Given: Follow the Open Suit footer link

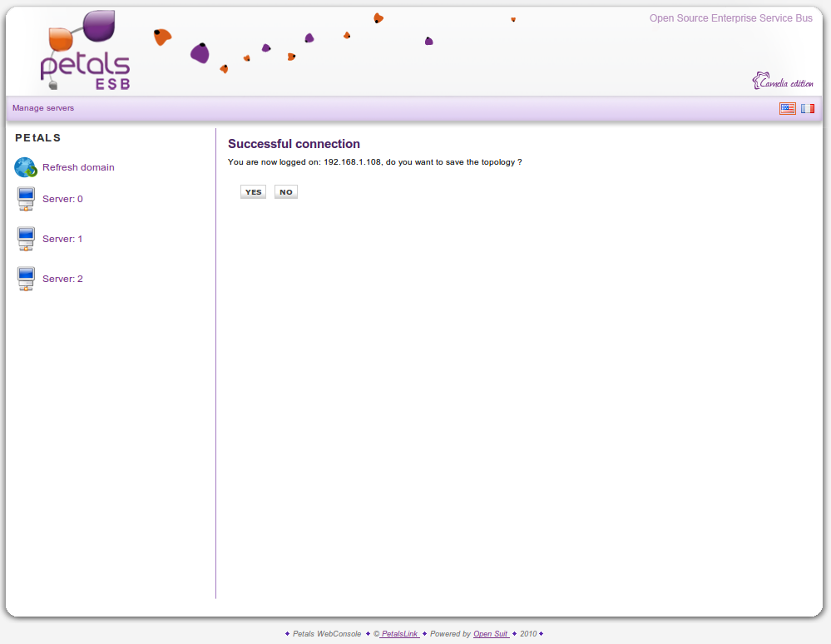Looking at the screenshot, I should (491, 634).
